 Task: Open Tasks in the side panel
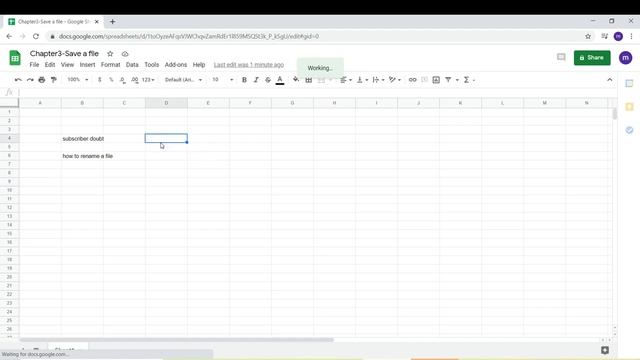pos(629,130)
